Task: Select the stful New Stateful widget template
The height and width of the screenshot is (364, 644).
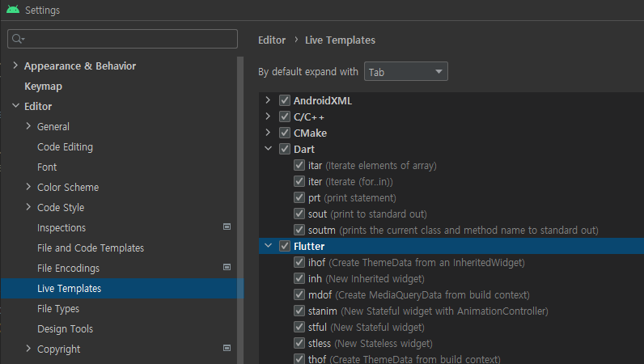Action: coord(366,327)
